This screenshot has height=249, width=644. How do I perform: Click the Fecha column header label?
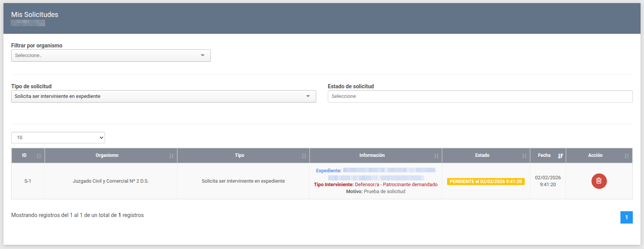[544, 155]
